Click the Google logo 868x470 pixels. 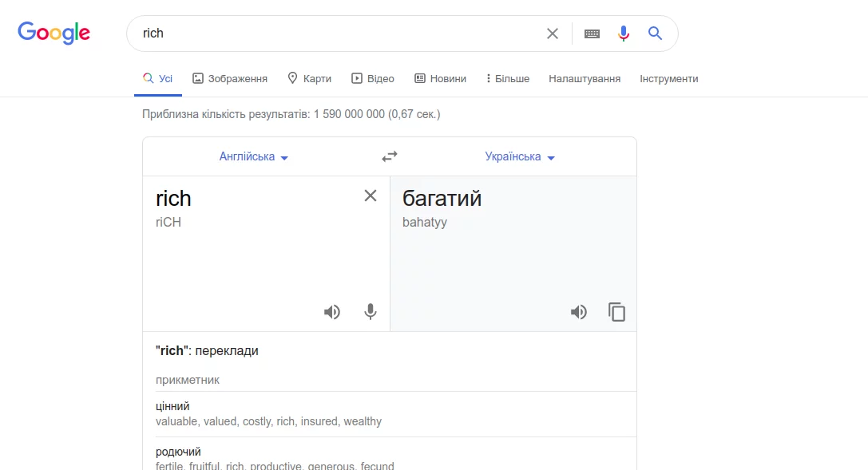tap(54, 33)
